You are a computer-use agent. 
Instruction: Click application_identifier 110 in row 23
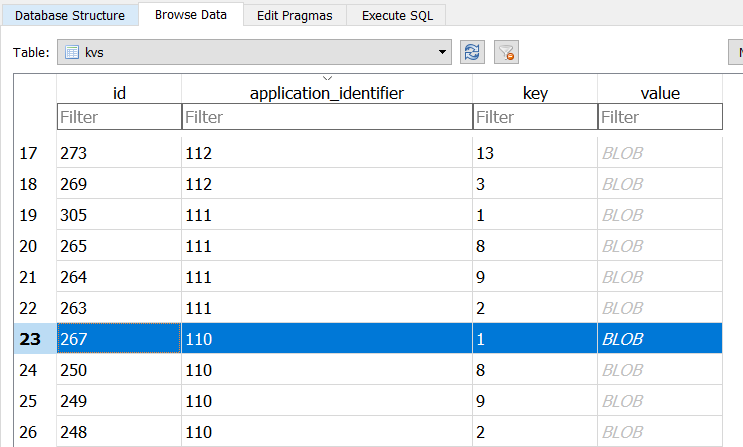(327, 339)
